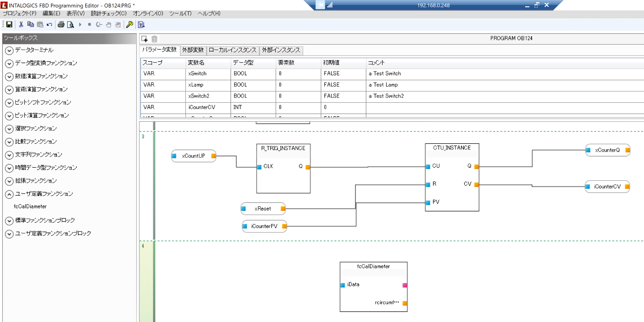644x322 pixels.
Task: Click the Print icon in toolbar
Action: [61, 25]
